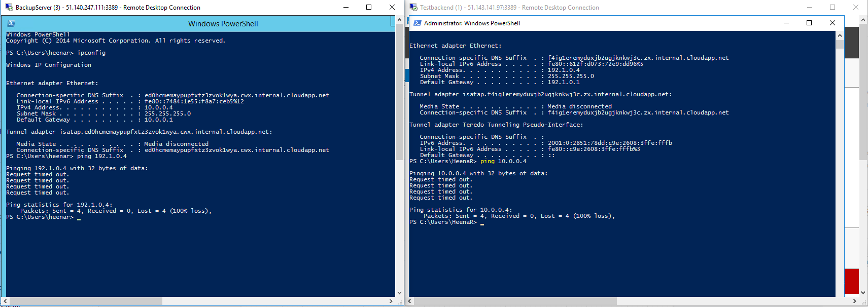Screen dimensions: 868x307
Task: Close the Testbackend Remote Desktop connection
Action: 856,7
